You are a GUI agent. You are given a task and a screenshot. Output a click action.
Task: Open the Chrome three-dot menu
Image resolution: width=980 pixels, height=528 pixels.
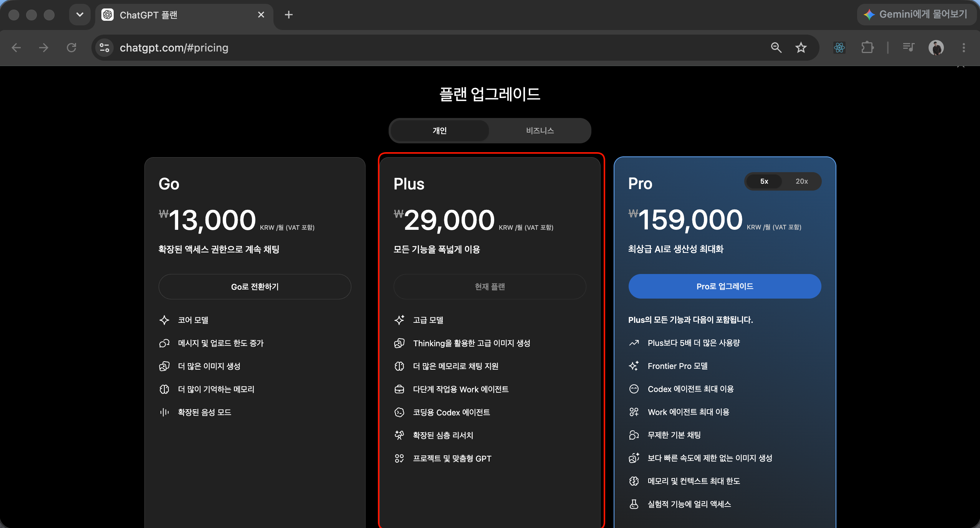(964, 48)
